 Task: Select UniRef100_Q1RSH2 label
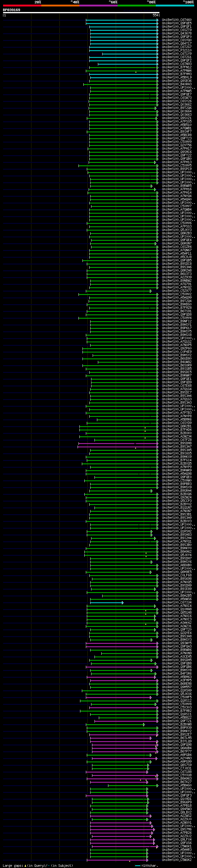point(176,531)
